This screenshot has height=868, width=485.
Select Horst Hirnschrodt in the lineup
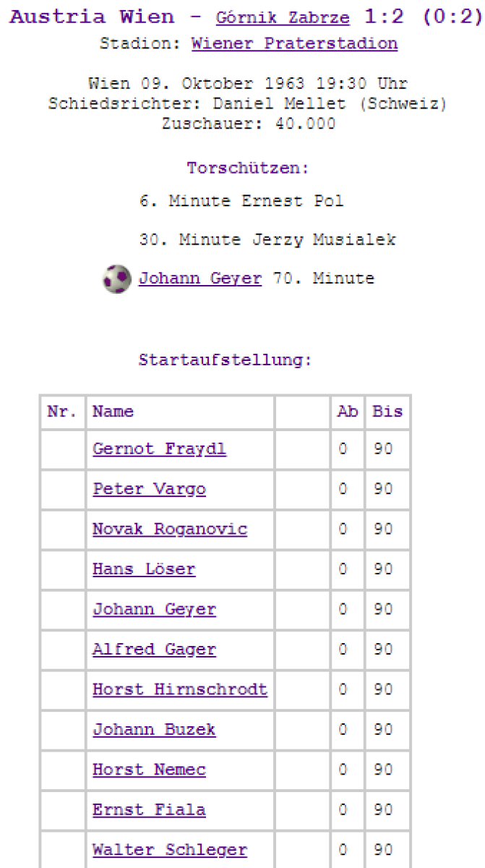(180, 689)
